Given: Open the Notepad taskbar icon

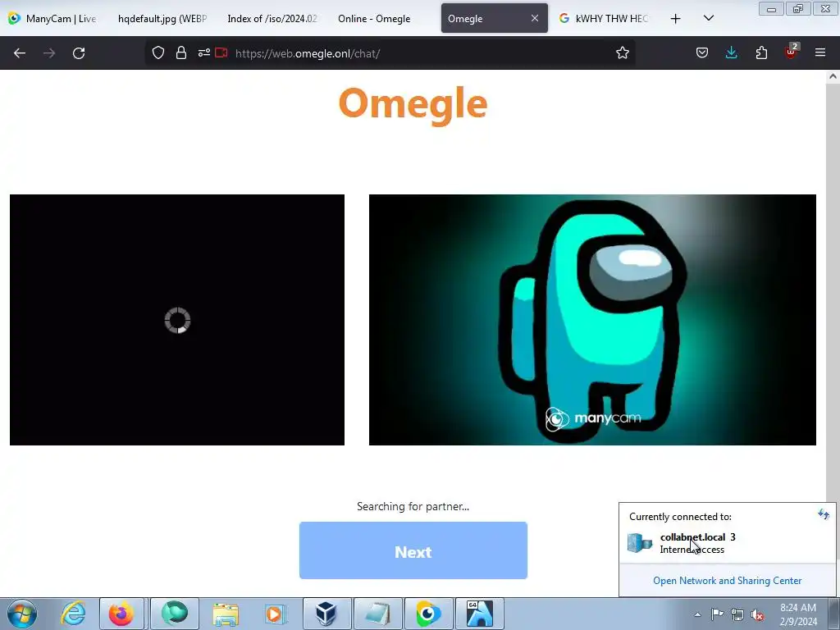Looking at the screenshot, I should pyautogui.click(x=377, y=614).
